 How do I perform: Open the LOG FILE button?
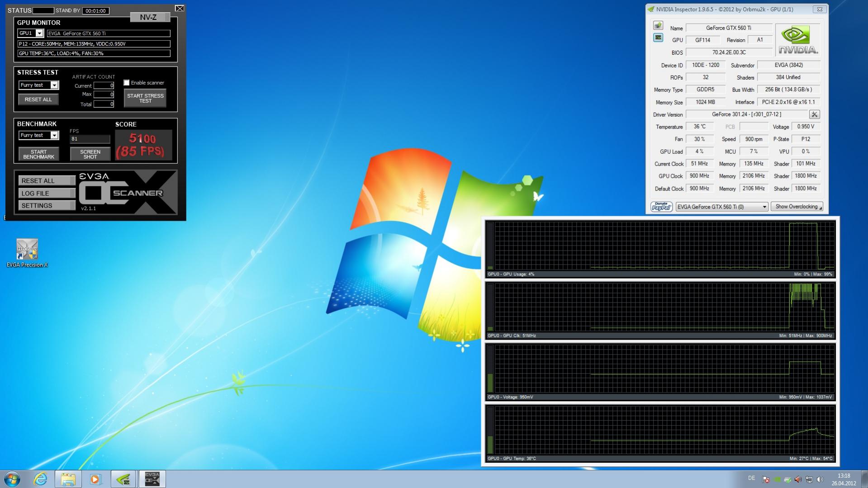(47, 193)
